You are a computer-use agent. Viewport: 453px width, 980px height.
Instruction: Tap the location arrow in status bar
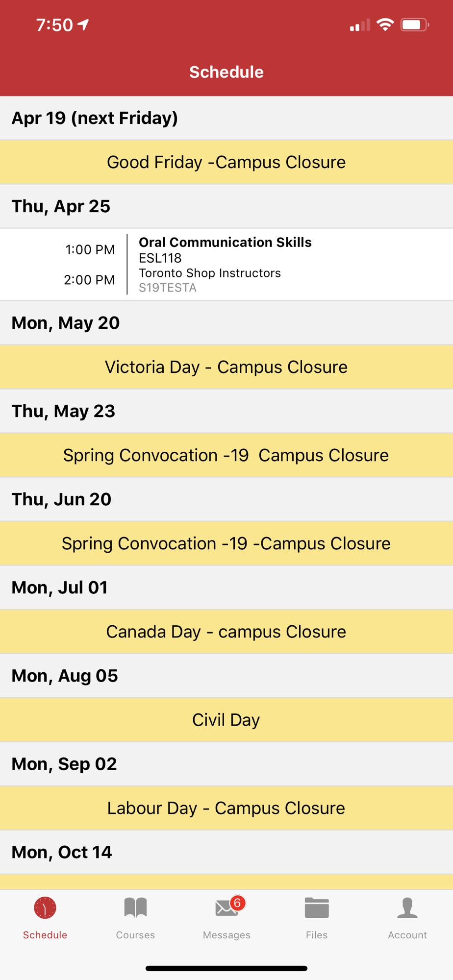coord(84,24)
